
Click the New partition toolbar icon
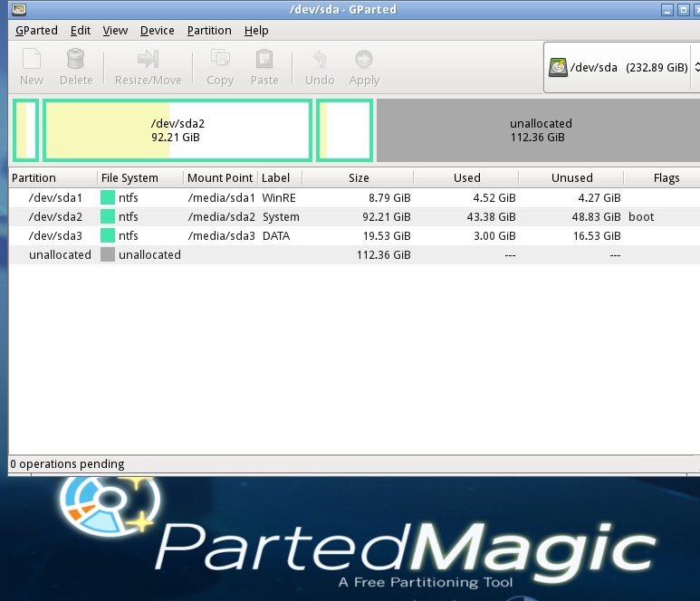tap(32, 59)
